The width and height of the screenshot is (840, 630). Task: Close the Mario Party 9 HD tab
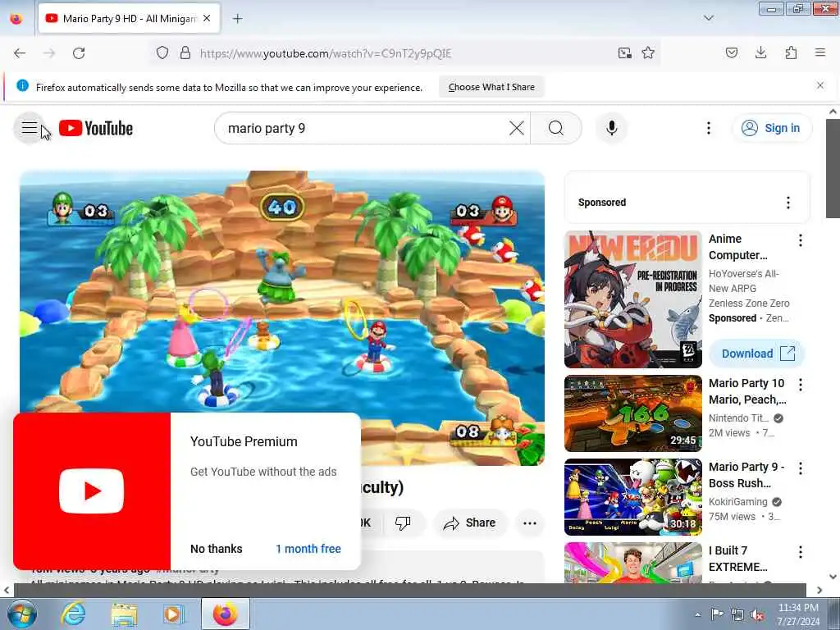(x=207, y=18)
